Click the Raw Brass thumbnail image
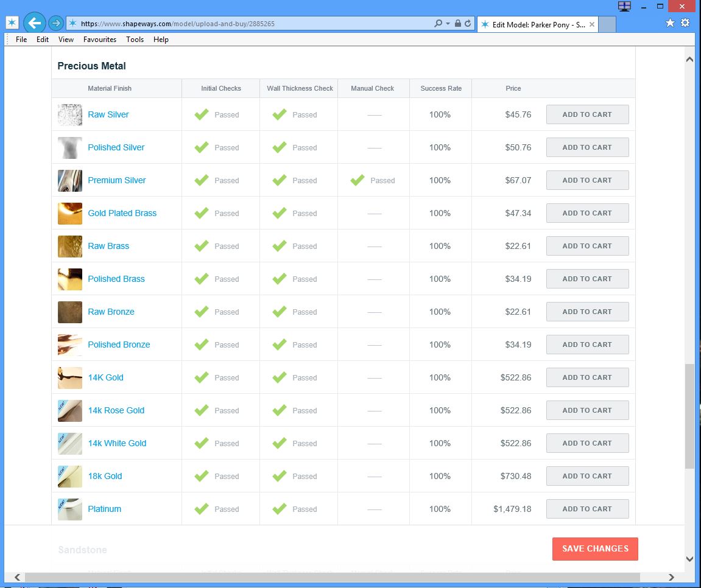The image size is (701, 588). tap(70, 246)
